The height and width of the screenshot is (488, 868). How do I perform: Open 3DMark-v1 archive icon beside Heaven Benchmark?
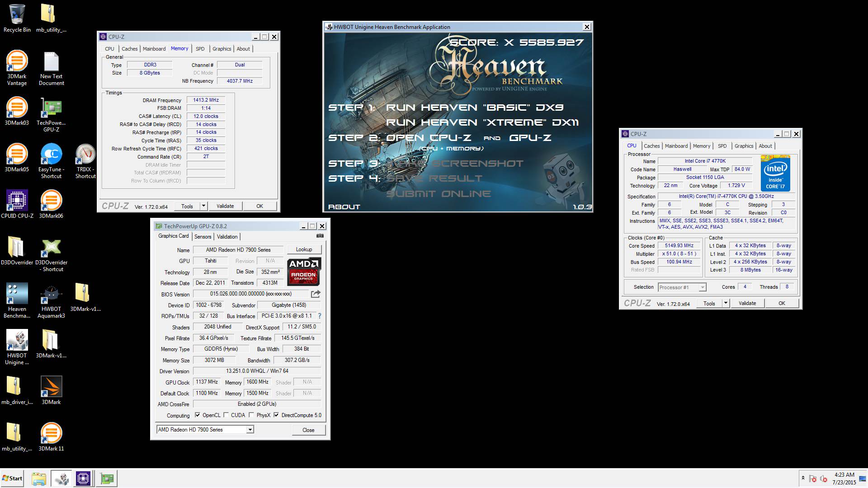click(85, 297)
